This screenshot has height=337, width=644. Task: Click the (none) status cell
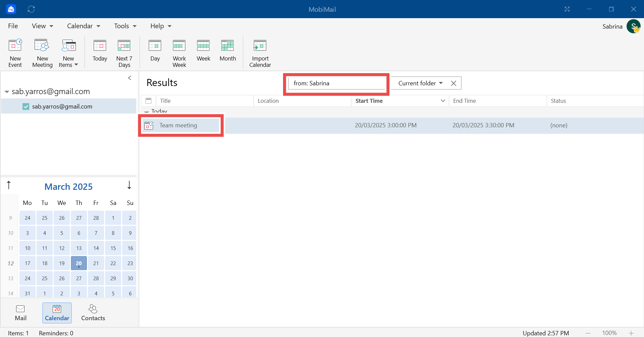coord(559,126)
